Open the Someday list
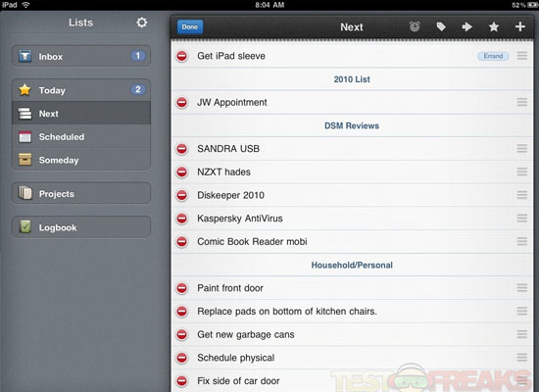Screen dimensions: 539x392 [81, 160]
